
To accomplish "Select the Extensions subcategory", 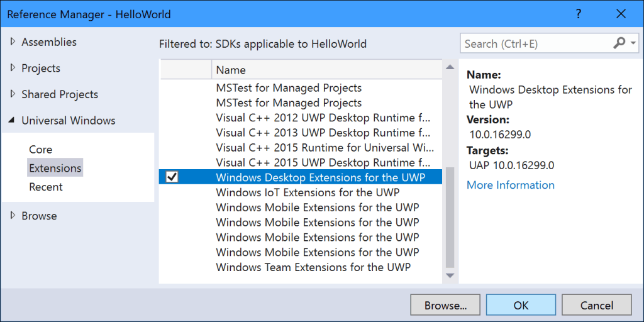I will click(x=55, y=168).
